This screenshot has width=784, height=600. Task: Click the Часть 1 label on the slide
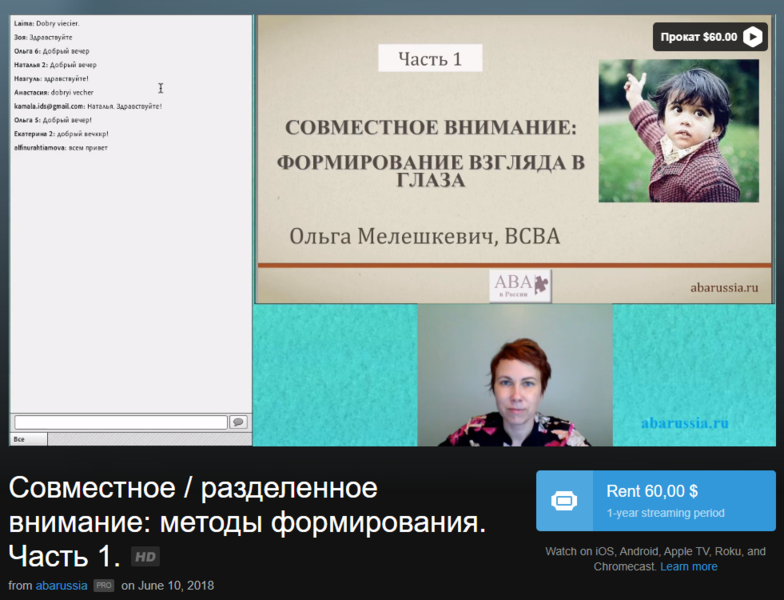point(430,59)
